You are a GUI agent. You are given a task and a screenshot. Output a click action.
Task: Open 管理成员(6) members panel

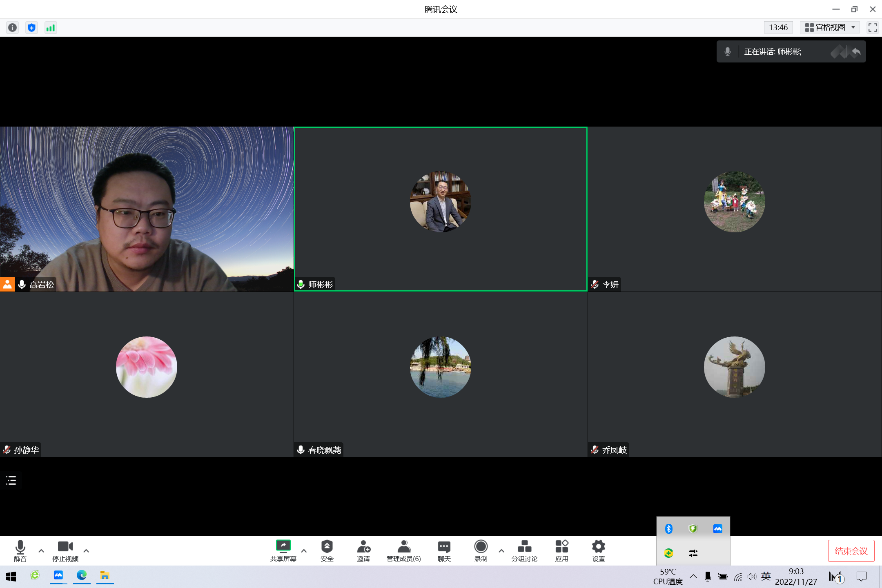click(x=404, y=550)
